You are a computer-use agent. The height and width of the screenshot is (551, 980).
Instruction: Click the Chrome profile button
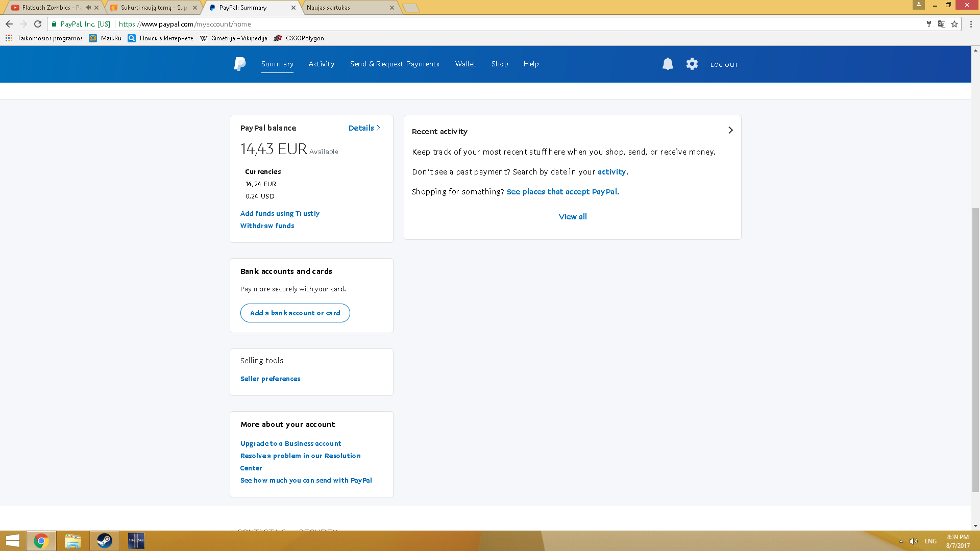pos(919,5)
